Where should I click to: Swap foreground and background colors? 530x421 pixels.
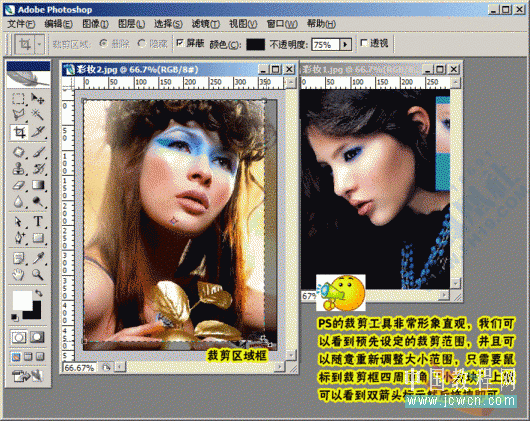click(39, 293)
